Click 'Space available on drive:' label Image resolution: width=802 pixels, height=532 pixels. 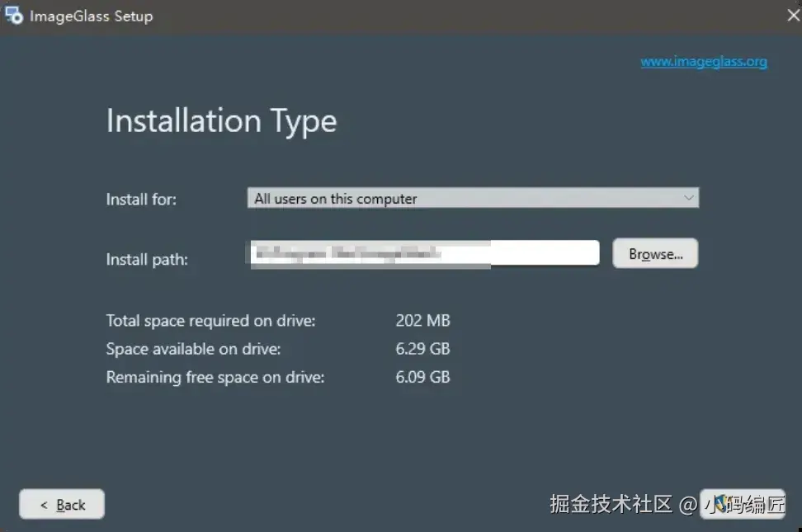(x=193, y=349)
